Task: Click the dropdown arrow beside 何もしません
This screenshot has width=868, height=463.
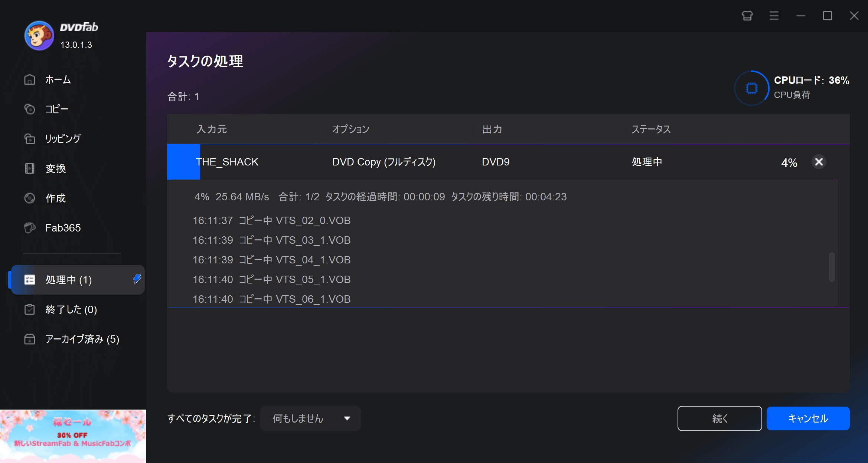Action: (347, 418)
